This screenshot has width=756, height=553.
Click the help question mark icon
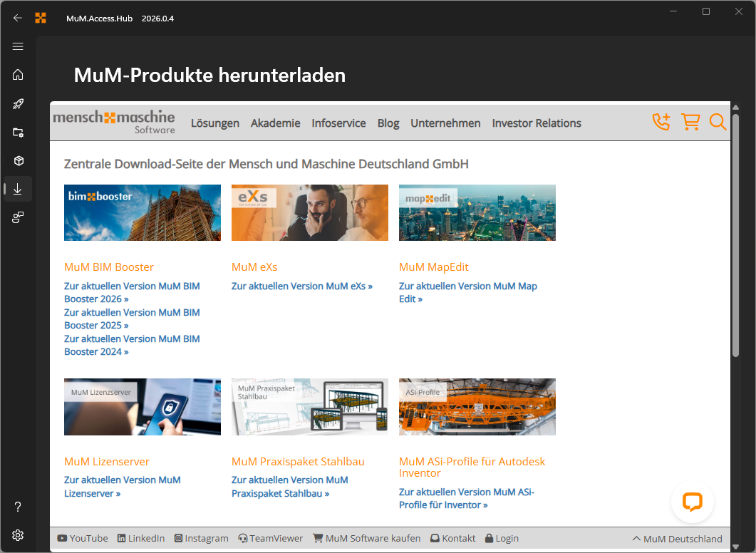pos(18,507)
